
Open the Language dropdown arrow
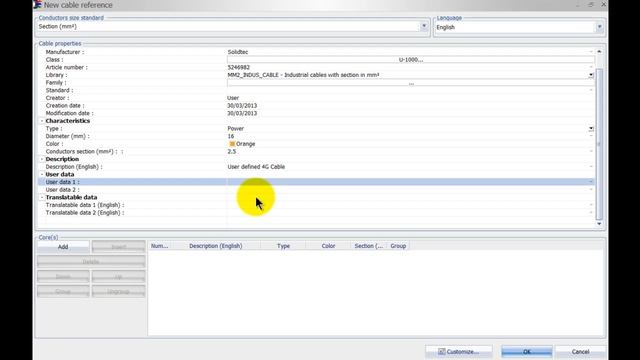coord(599,27)
